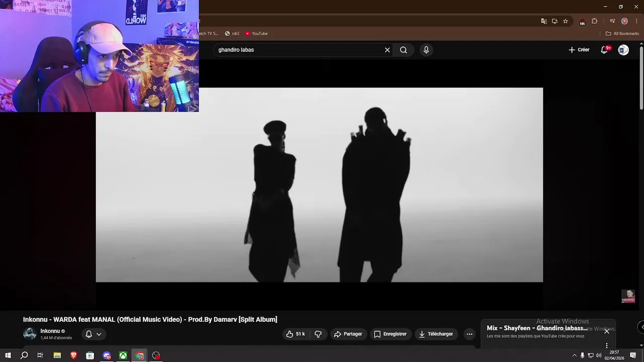Open Windows taskbar search
This screenshot has width=644, height=362.
pyautogui.click(x=24, y=355)
